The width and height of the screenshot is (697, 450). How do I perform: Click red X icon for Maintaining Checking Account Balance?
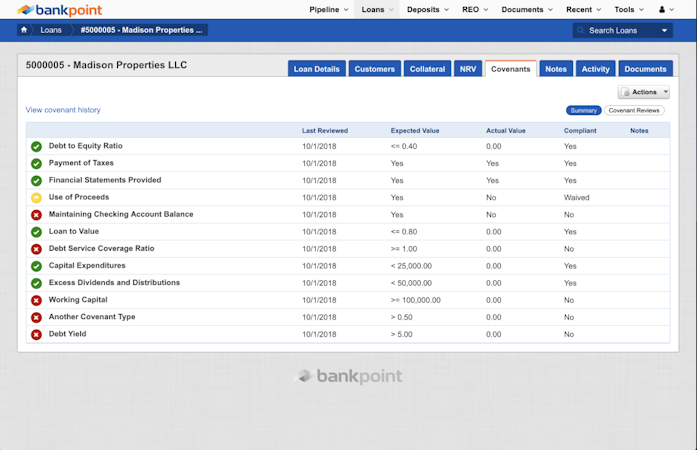tap(36, 215)
